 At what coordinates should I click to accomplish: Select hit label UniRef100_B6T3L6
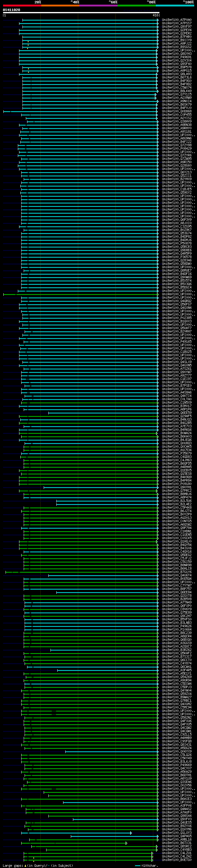click(176, 78)
